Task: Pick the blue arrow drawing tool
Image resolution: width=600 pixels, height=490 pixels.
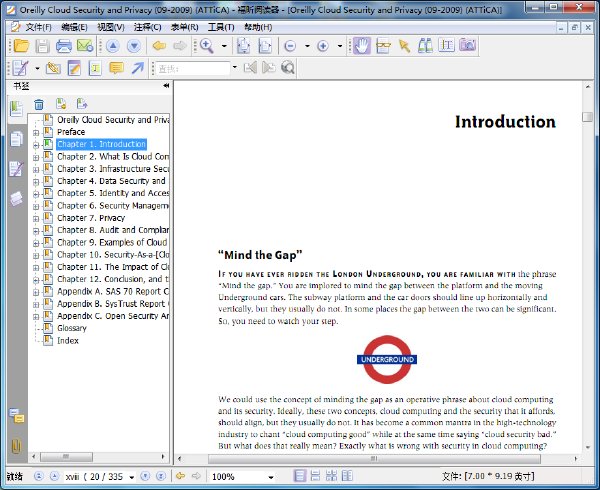Action: 137,68
